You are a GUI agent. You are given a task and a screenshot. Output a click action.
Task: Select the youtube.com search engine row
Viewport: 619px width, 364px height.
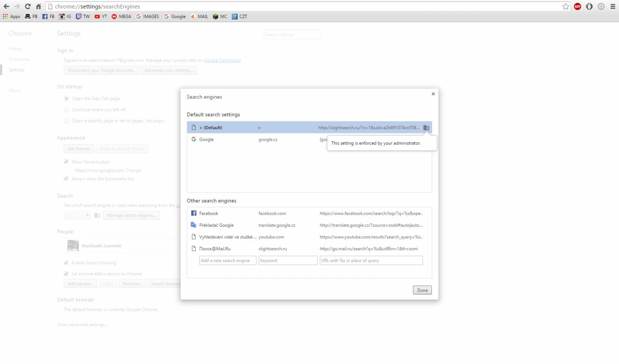pos(309,237)
